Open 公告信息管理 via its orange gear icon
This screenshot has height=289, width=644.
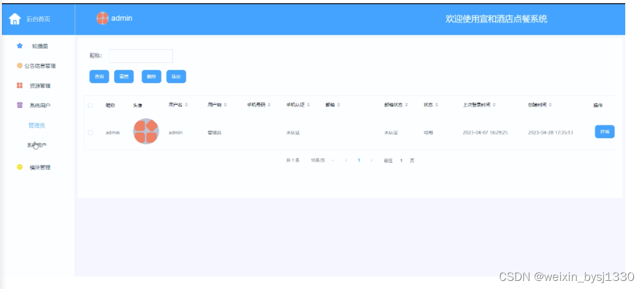[19, 66]
